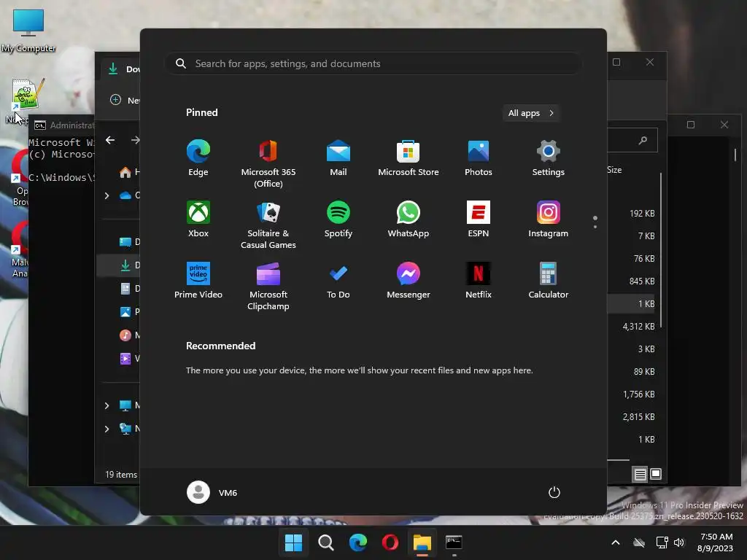
Task: Select Home in File Explorer sidebar
Action: tap(129, 172)
